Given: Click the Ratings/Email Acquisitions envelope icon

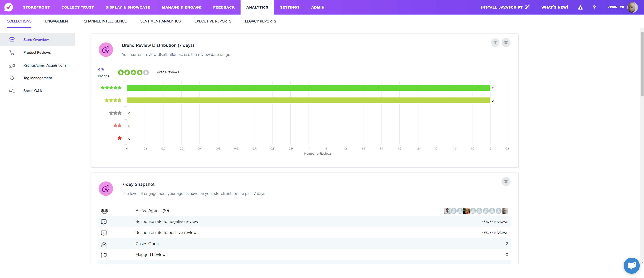Looking at the screenshot, I should [x=12, y=65].
